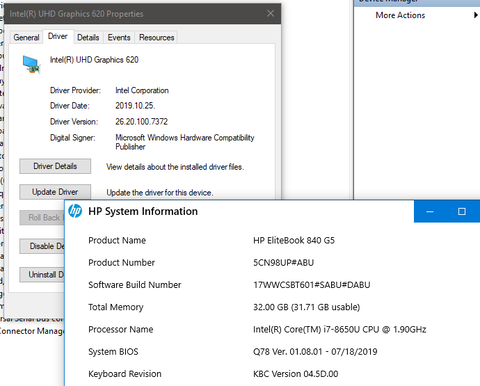This screenshot has height=386, width=480.
Task: Click 'View details about the installed driver files' text
Action: click(x=175, y=167)
